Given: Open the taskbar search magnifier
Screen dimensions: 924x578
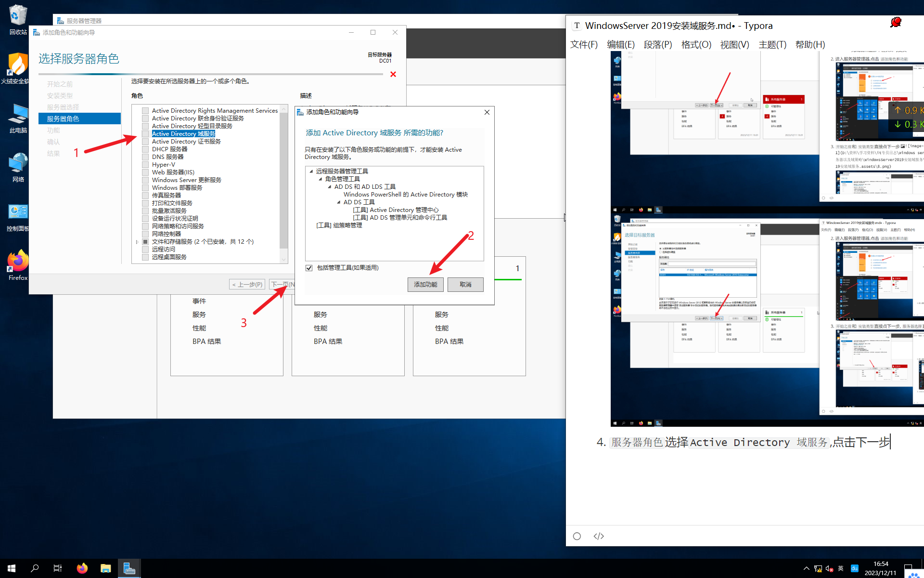Looking at the screenshot, I should pyautogui.click(x=35, y=568).
